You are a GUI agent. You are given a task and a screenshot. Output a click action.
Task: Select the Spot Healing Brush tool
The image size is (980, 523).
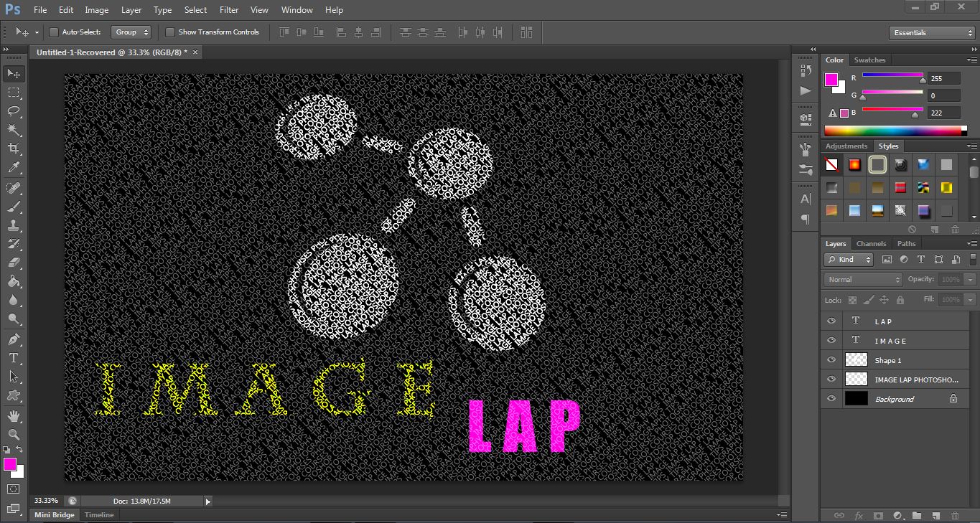[x=14, y=188]
